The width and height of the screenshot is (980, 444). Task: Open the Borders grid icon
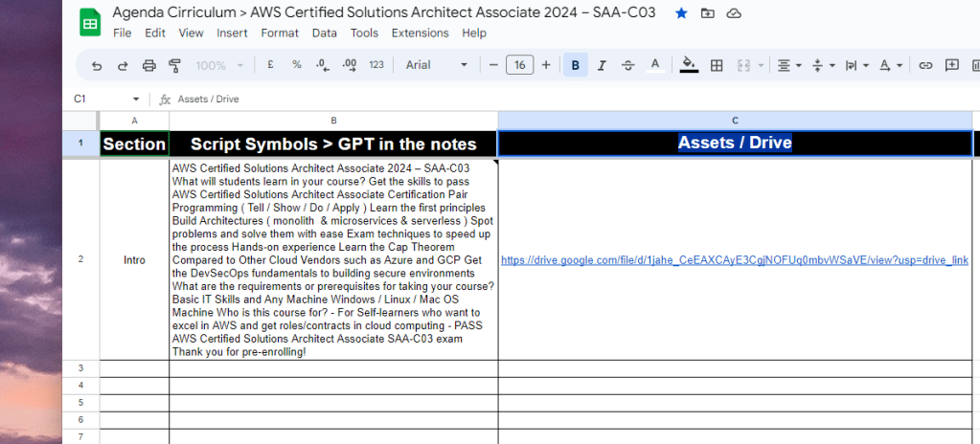pyautogui.click(x=717, y=65)
